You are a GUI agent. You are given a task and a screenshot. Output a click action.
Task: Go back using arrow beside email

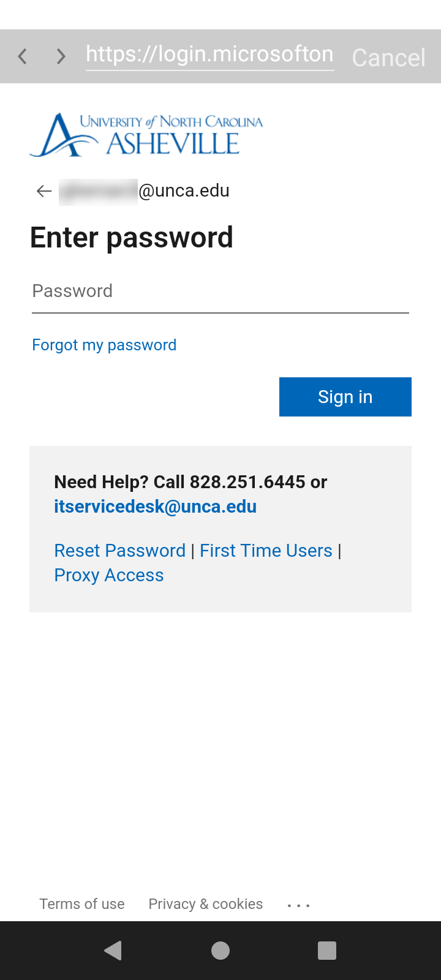point(44,191)
